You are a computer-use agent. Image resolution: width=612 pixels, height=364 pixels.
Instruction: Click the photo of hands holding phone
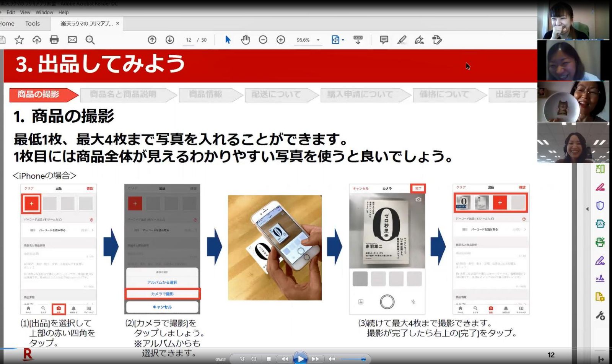(x=275, y=248)
